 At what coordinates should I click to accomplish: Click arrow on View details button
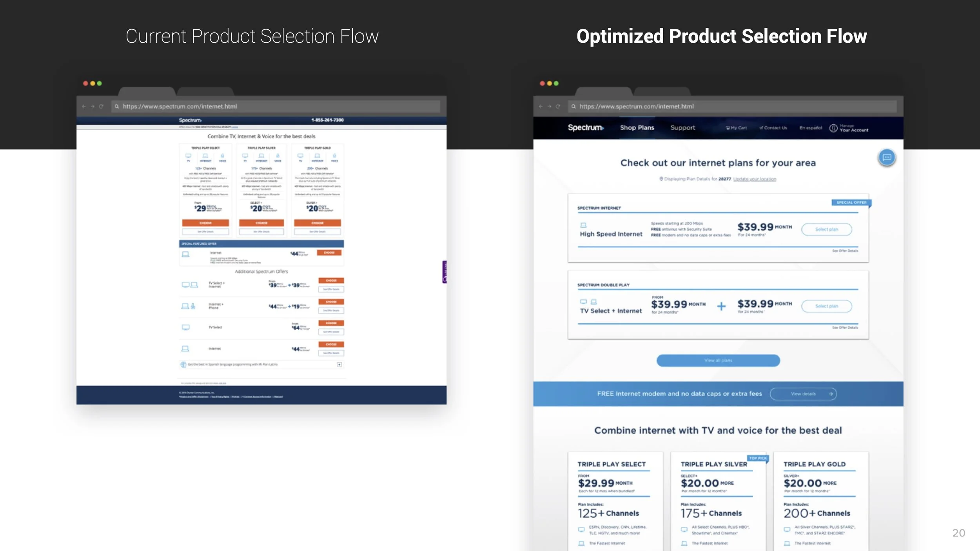[x=831, y=394]
